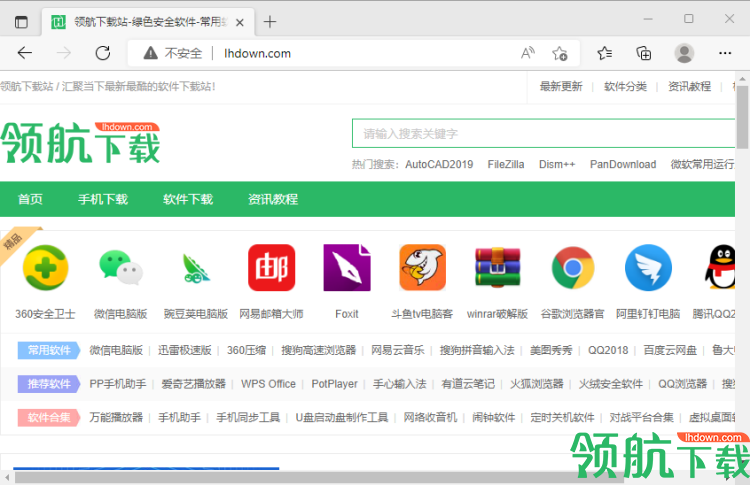Open the 百度云网盘 link

(x=670, y=350)
